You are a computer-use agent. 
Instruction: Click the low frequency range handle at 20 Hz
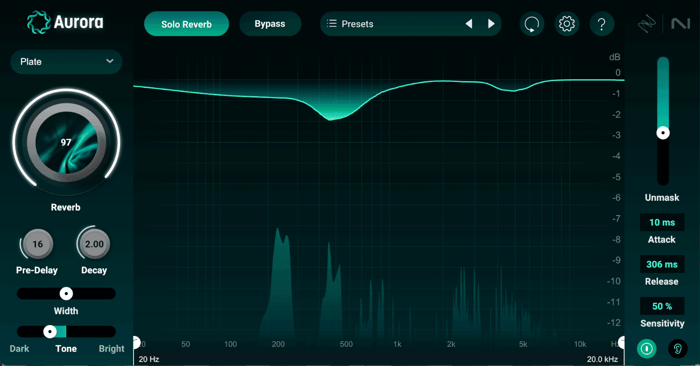tap(136, 342)
